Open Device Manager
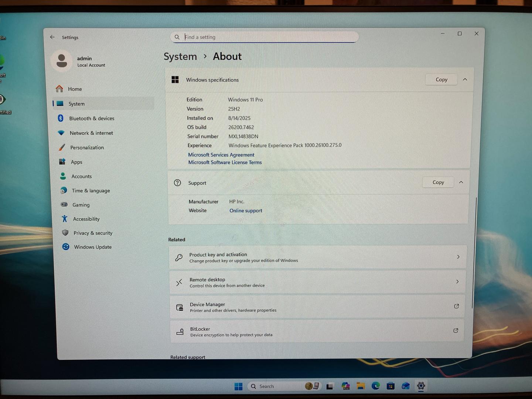532x399 pixels. 317,307
